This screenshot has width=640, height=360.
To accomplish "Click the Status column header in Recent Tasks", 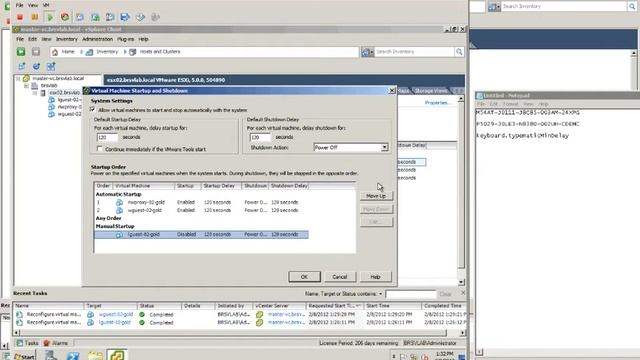I will click(x=159, y=306).
